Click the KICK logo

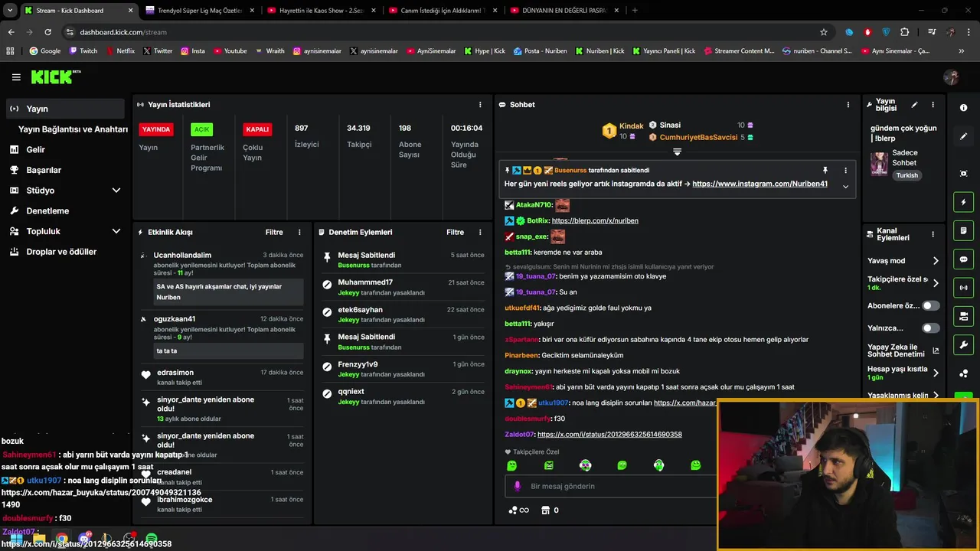point(55,77)
